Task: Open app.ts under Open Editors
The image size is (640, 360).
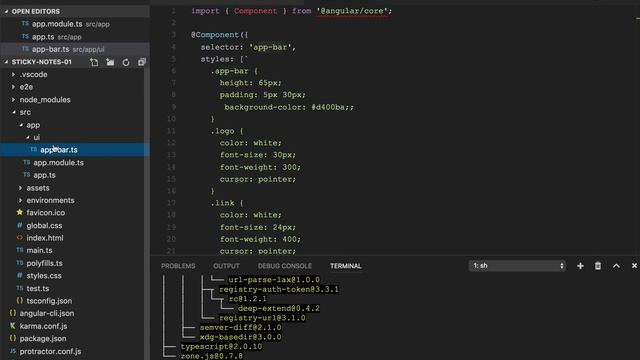Action: tap(75, 37)
